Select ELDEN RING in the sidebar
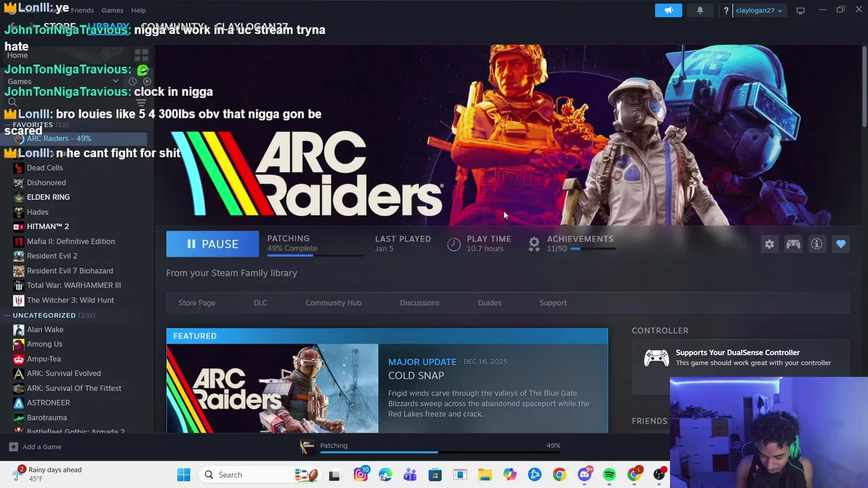868x488 pixels. pos(48,197)
